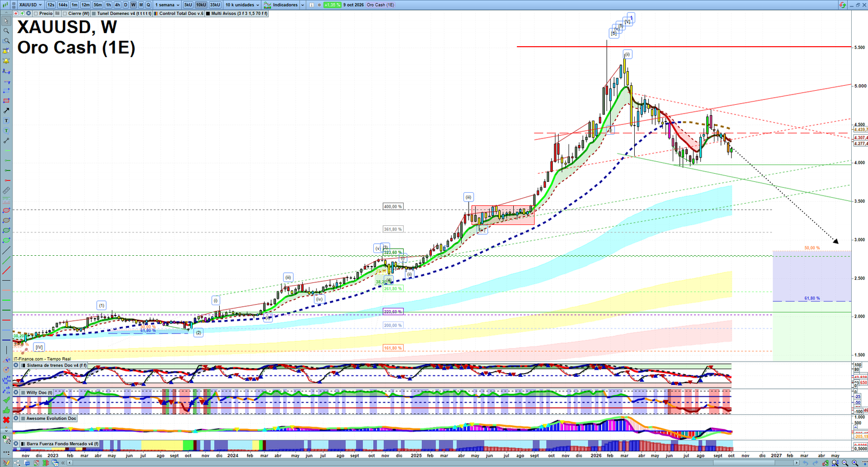Choose the ruler measurement tool
Image resolution: width=868 pixels, height=467 pixels.
click(6, 191)
